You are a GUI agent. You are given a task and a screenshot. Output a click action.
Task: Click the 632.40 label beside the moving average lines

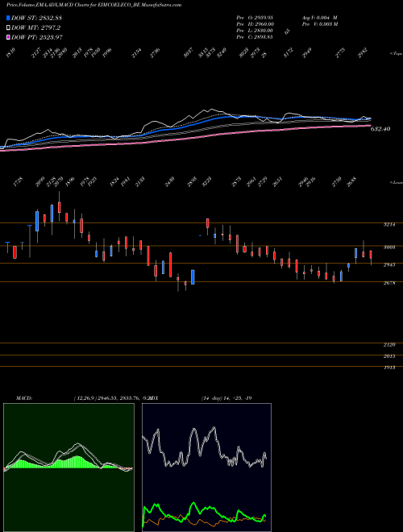pos(380,129)
